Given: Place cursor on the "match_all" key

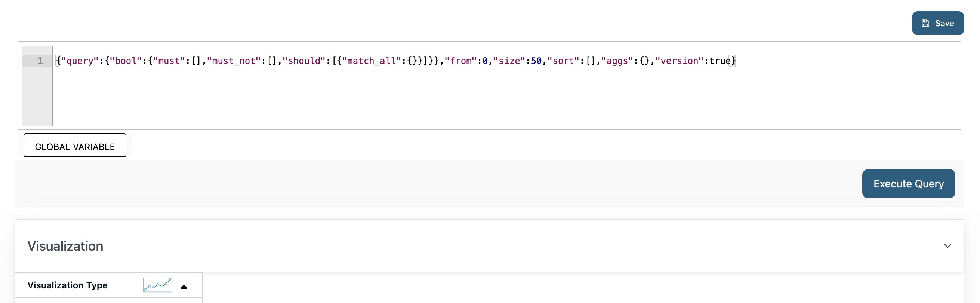Looking at the screenshot, I should 371,61.
